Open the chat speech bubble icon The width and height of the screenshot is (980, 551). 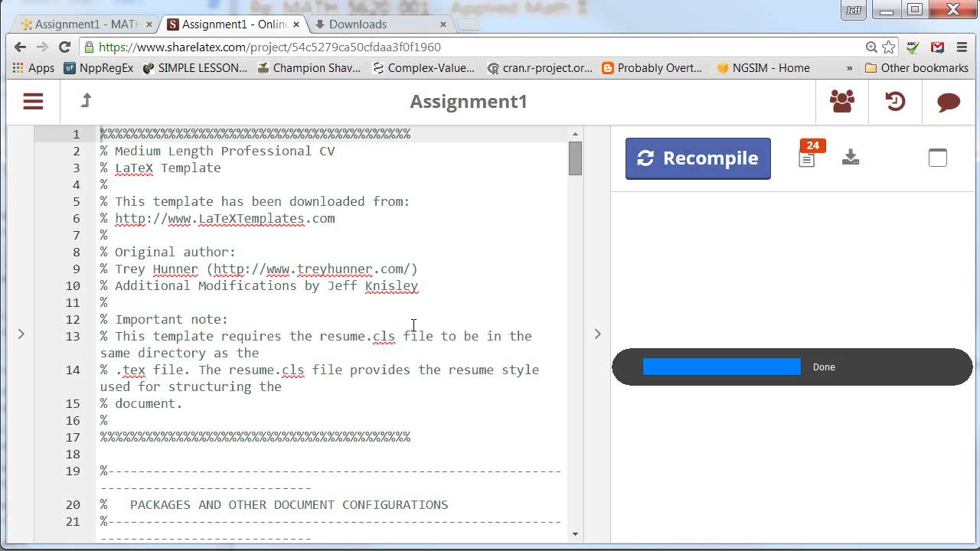point(949,102)
